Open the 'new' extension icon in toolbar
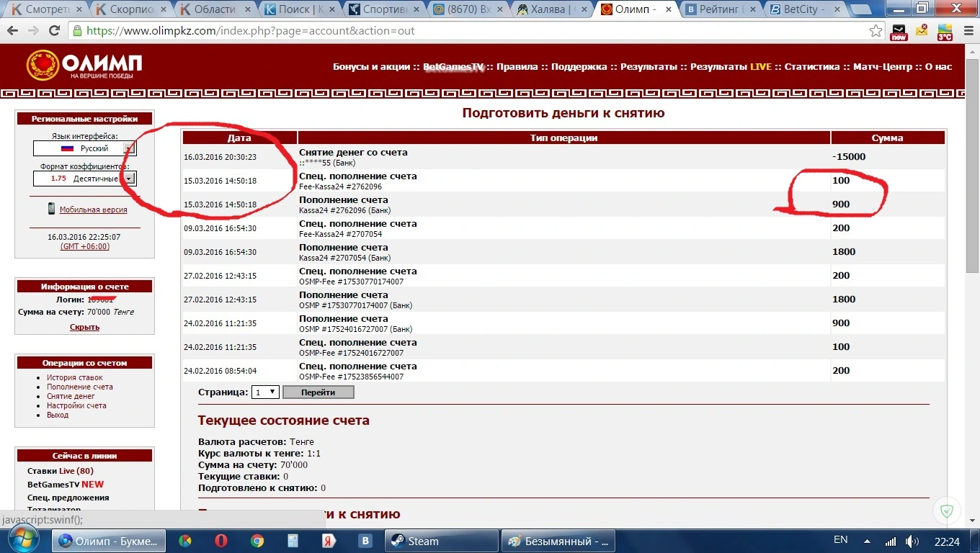The image size is (980, 553). coord(899,32)
